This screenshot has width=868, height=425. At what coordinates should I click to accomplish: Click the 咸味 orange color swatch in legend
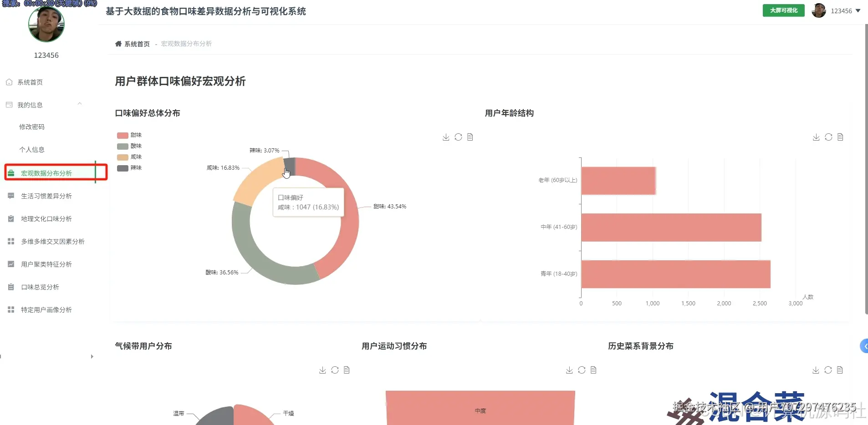click(x=122, y=157)
